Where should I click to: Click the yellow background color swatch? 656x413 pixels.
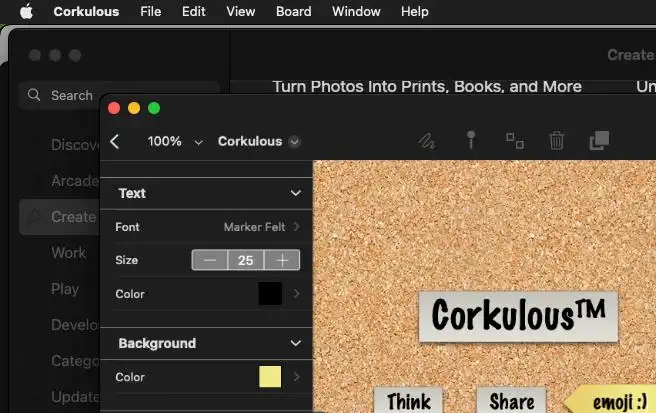[270, 377]
